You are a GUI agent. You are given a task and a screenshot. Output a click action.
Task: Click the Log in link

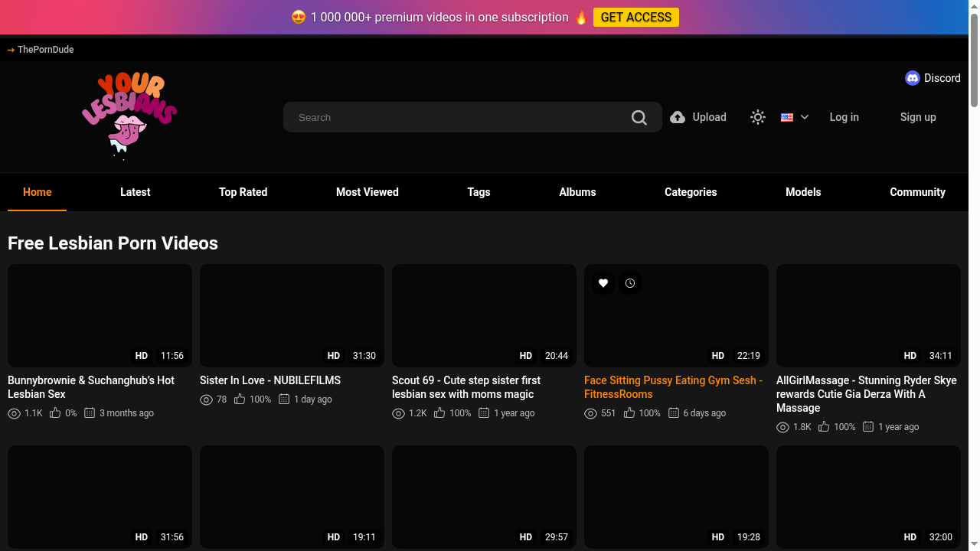pos(844,117)
